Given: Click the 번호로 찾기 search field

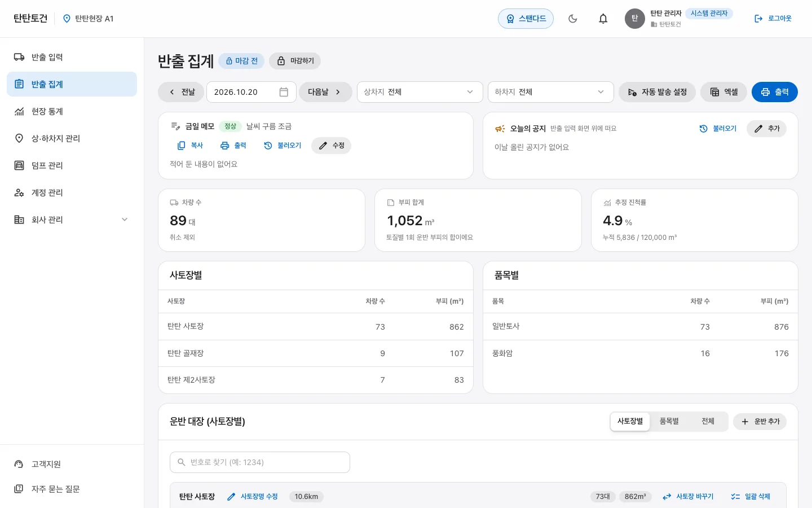Looking at the screenshot, I should 260,462.
